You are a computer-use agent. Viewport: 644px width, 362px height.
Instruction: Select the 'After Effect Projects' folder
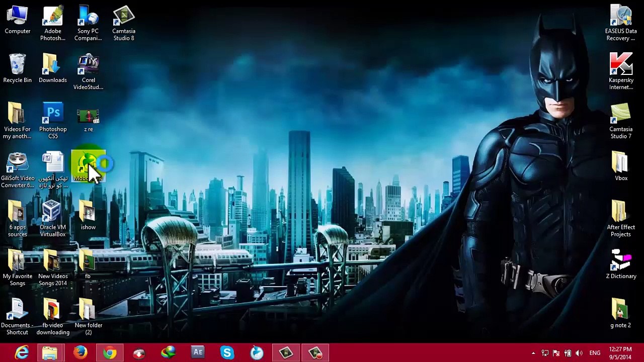pyautogui.click(x=621, y=219)
